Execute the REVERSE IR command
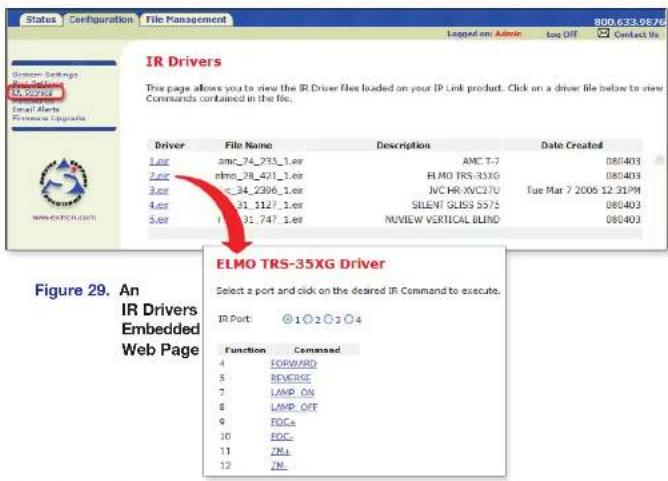The image size is (668, 481). point(291,378)
